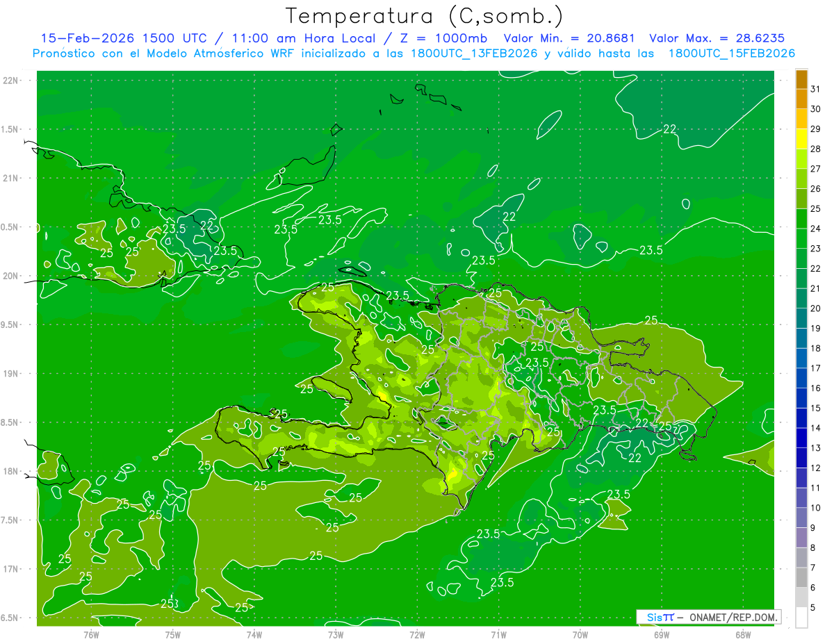Screen dimensions: 834x644
Task: Click the "7.5N" latitude axis label
Action: coord(10,520)
